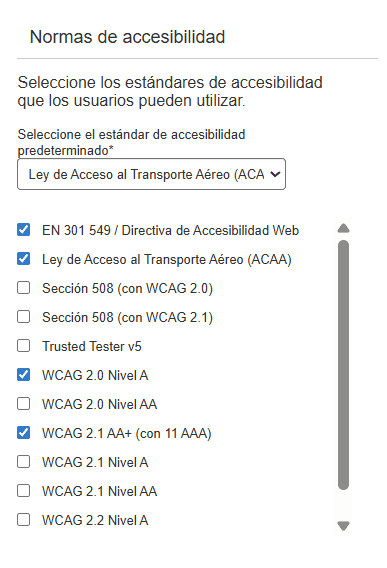The width and height of the screenshot is (387, 568).
Task: Click the vertical scrollbar thumb of the list
Action: (343, 365)
